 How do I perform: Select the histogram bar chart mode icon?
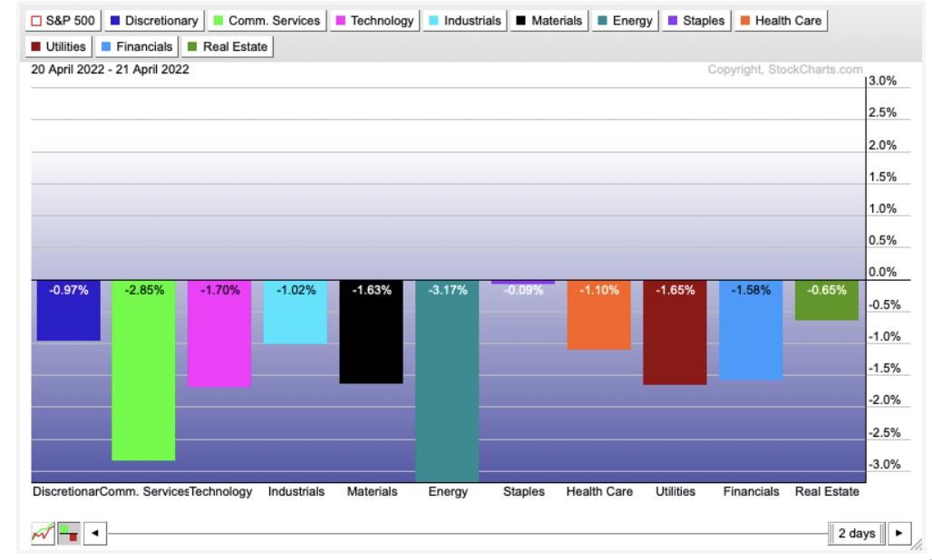(x=67, y=533)
